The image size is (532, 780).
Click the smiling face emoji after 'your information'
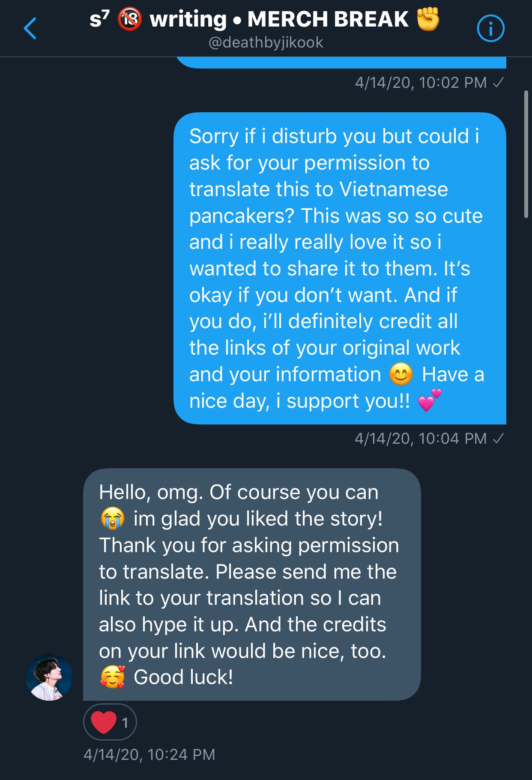pyautogui.click(x=401, y=374)
